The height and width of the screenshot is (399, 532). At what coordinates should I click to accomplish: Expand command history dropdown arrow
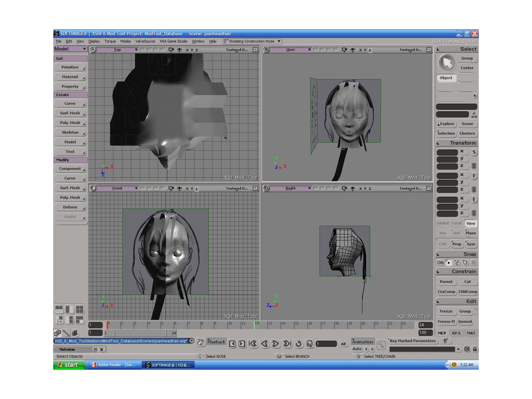click(192, 341)
